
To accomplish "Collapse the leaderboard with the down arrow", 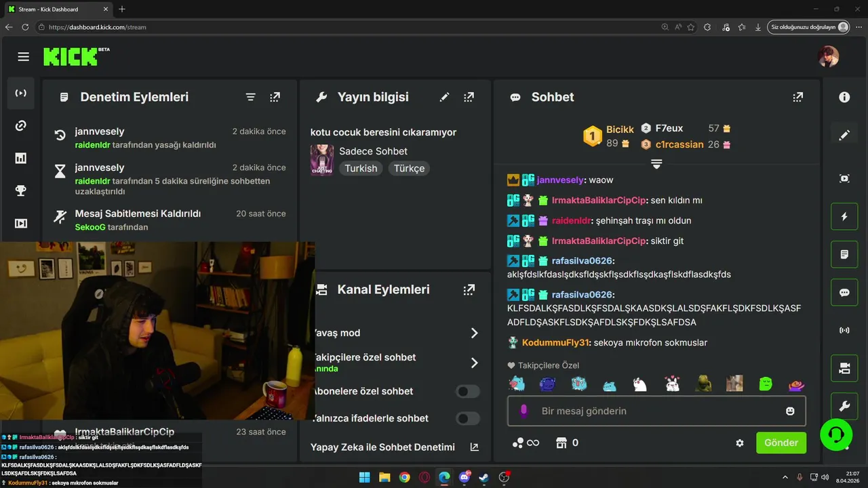I will (x=656, y=164).
